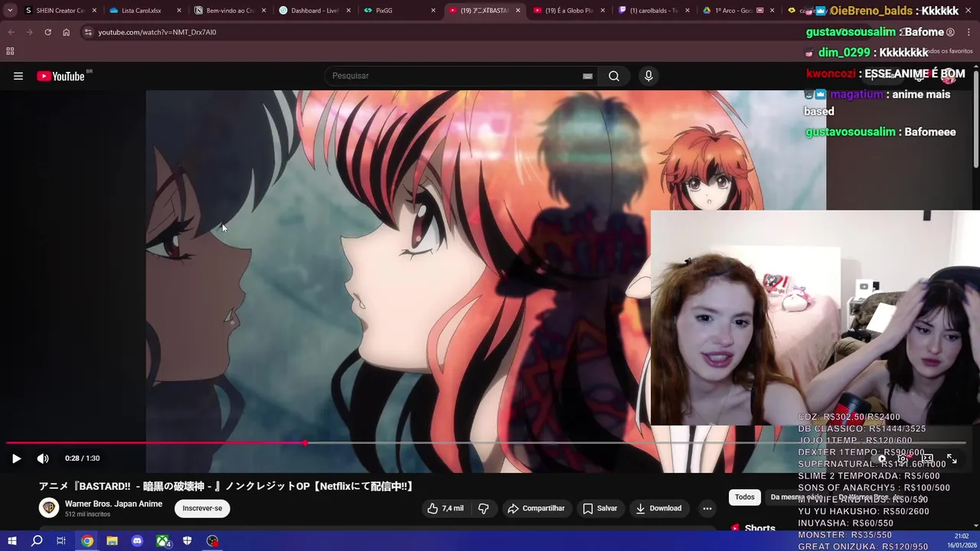Mute the video volume speaker icon
Image resolution: width=980 pixels, height=551 pixels.
tap(43, 458)
